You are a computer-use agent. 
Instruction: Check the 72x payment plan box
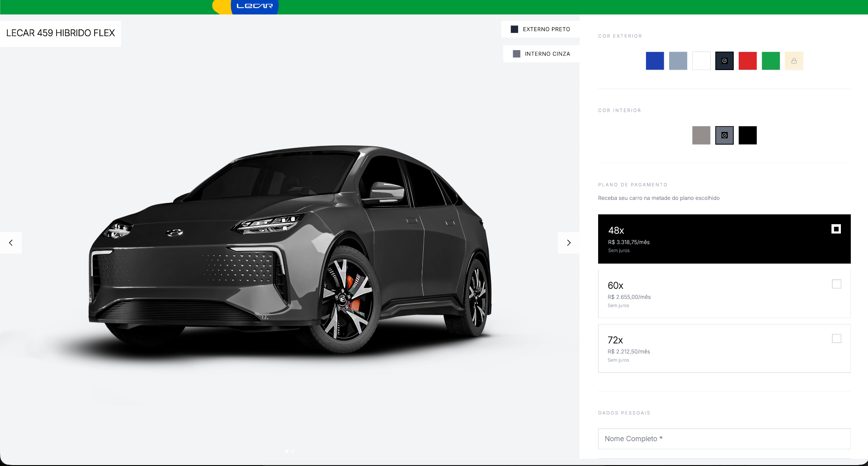coord(836,339)
